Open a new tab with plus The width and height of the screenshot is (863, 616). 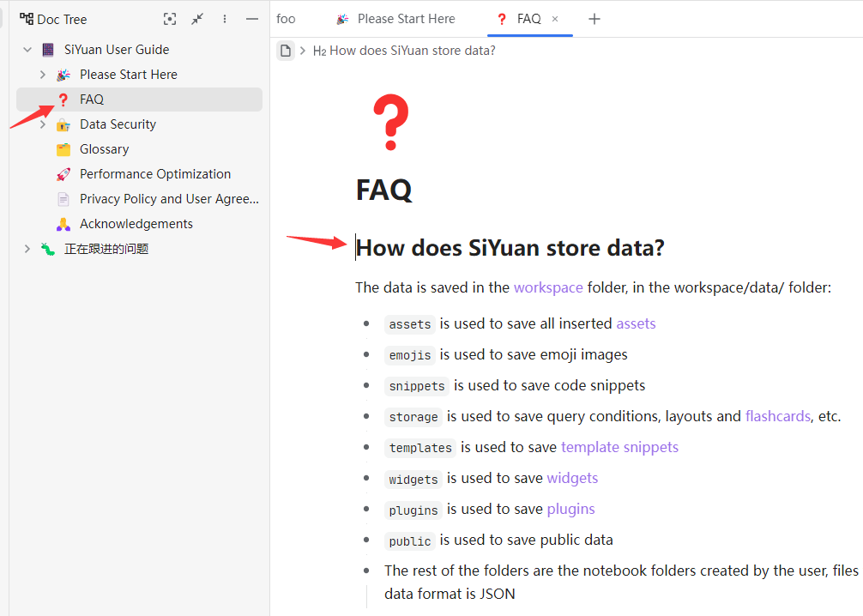point(594,19)
